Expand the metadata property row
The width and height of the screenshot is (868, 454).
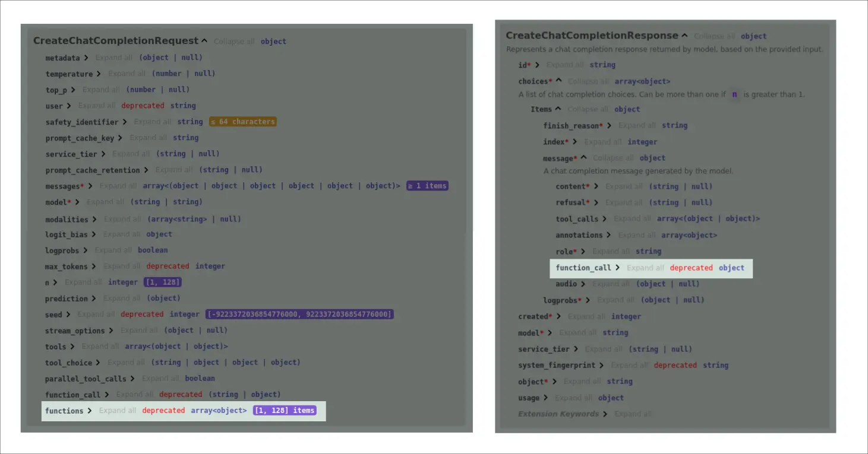pyautogui.click(x=86, y=58)
